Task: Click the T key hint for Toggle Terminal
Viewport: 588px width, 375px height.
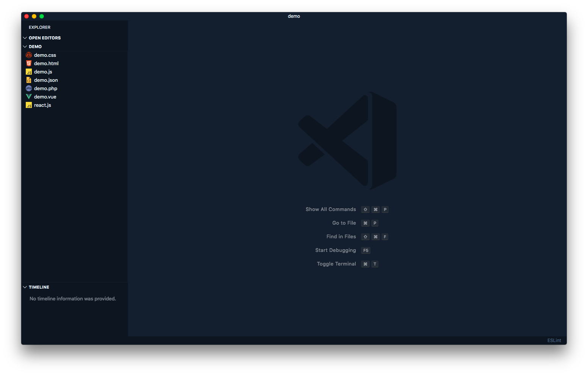Action: point(375,264)
